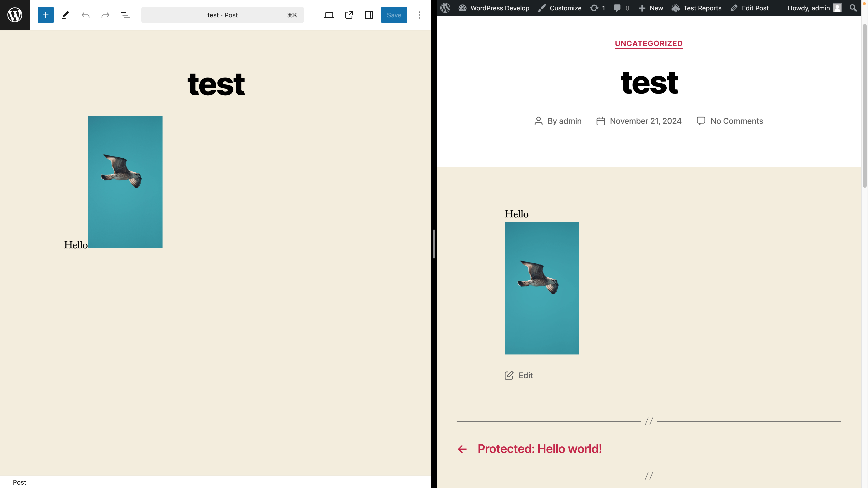Open command palette via test · Post
This screenshot has width=868, height=488.
click(222, 15)
